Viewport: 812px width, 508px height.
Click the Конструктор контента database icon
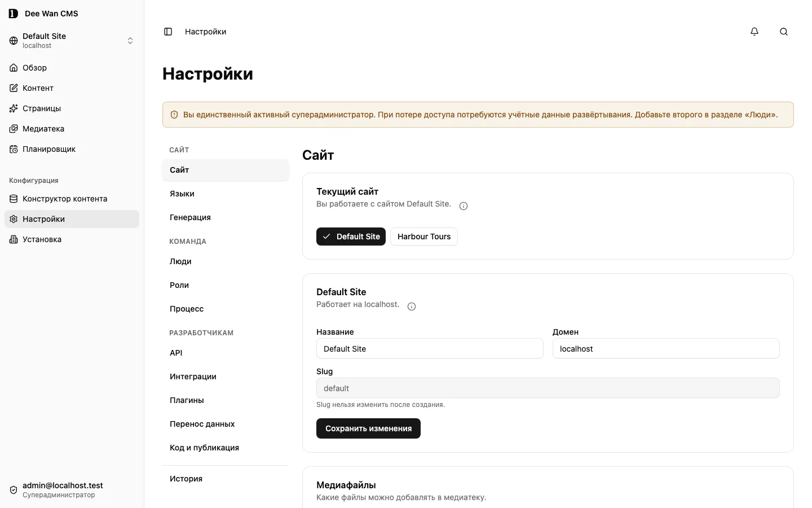click(x=14, y=199)
